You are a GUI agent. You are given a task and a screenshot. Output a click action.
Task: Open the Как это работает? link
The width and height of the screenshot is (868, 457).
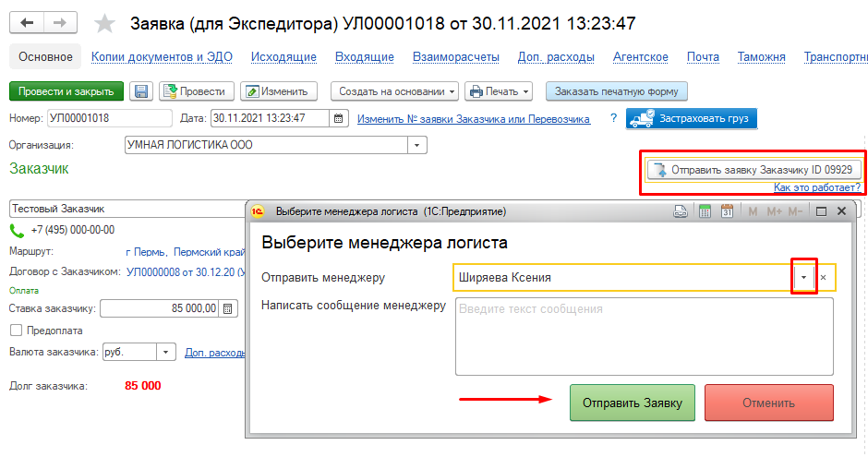[x=817, y=187]
